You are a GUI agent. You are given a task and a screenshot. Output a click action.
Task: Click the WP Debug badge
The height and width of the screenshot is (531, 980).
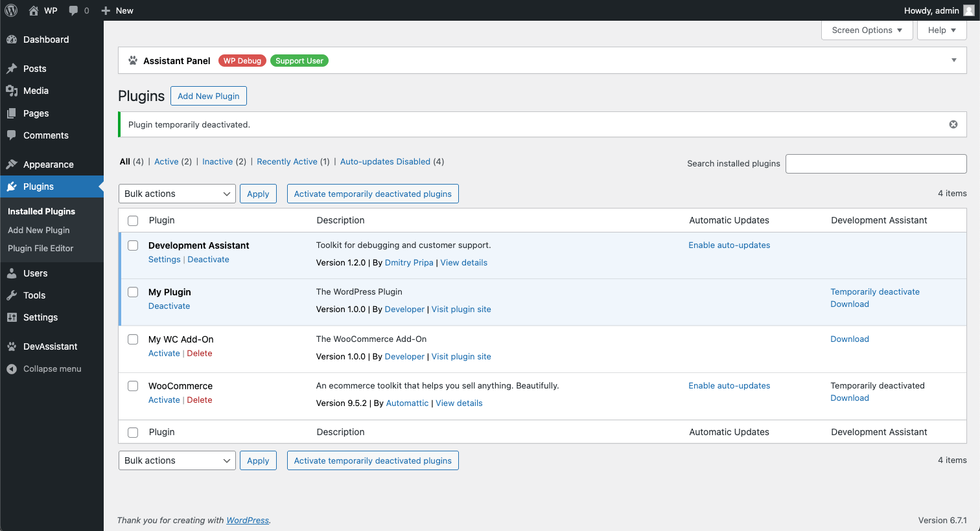(x=242, y=60)
